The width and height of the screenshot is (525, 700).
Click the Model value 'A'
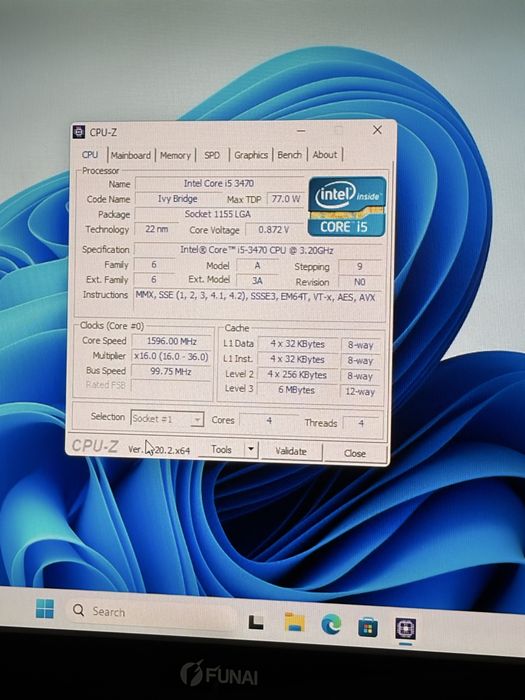pos(257,265)
